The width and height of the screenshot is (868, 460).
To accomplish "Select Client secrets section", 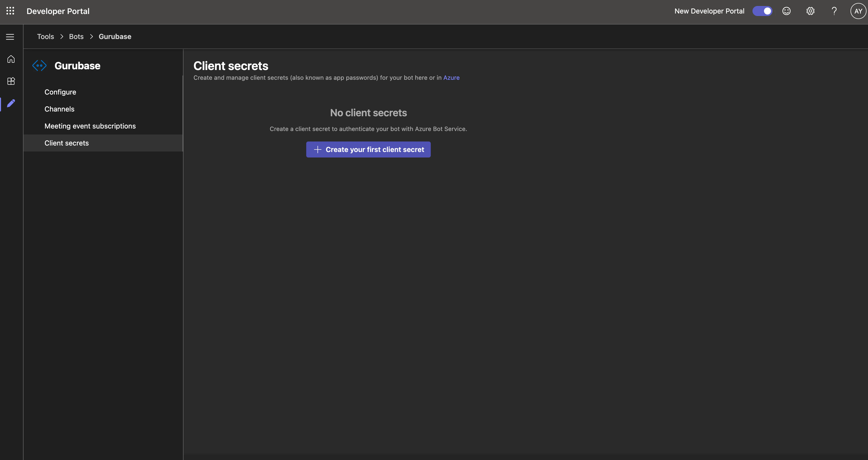I will click(103, 143).
